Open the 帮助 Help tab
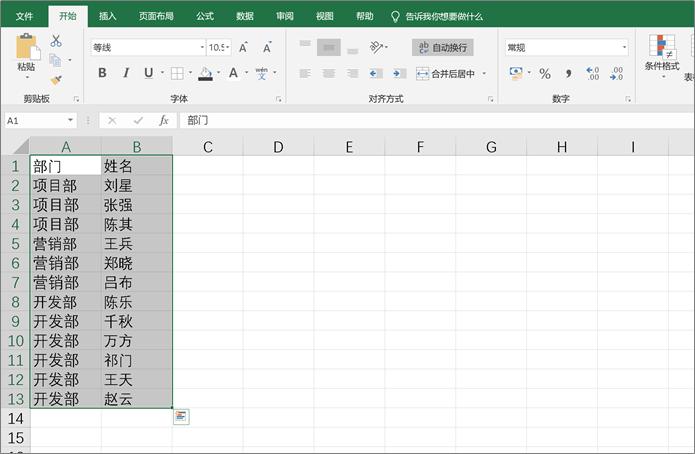This screenshot has height=454, width=695. (364, 16)
